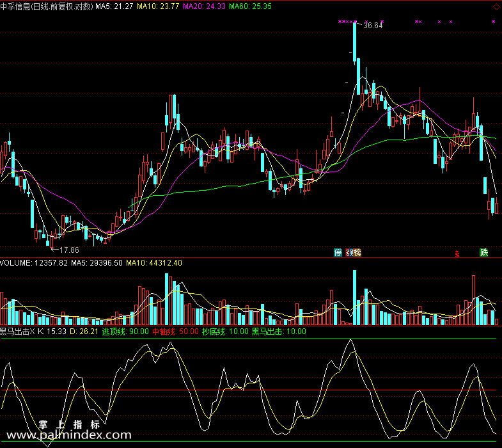Click the red diamond icon at top-right corner
The image size is (502, 448).
pyautogui.click(x=496, y=6)
